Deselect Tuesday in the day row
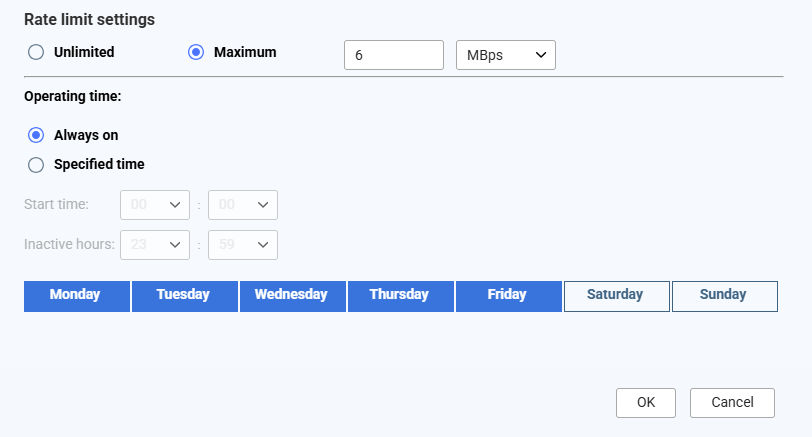The width and height of the screenshot is (812, 437). 184,295
